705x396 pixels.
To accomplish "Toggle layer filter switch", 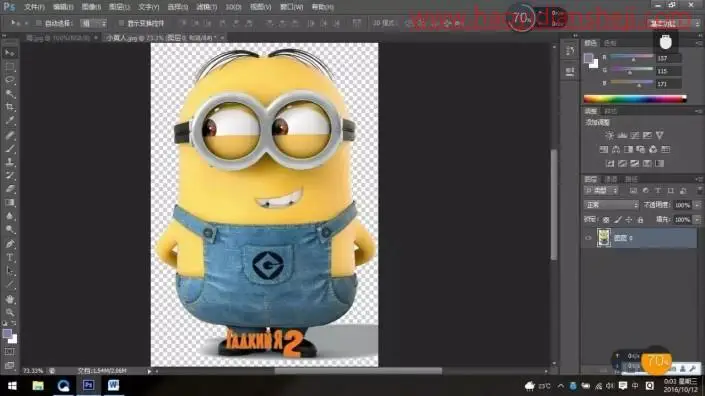I will point(700,191).
